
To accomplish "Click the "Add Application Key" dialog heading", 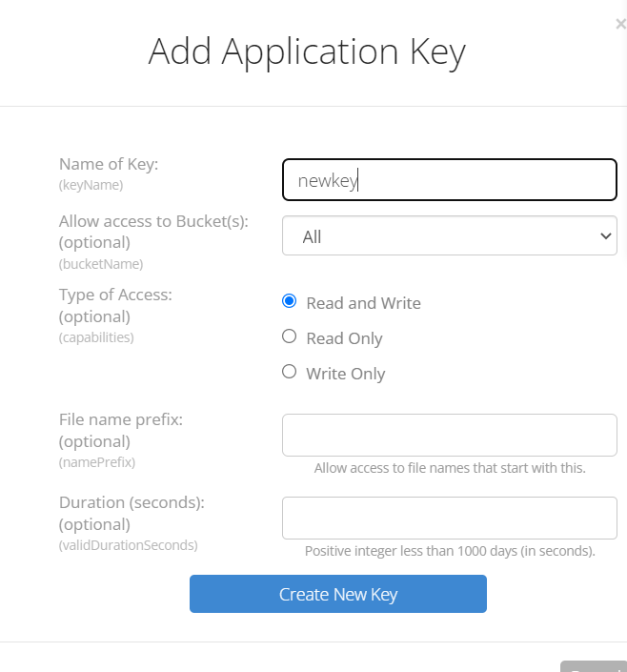I will pyautogui.click(x=307, y=52).
